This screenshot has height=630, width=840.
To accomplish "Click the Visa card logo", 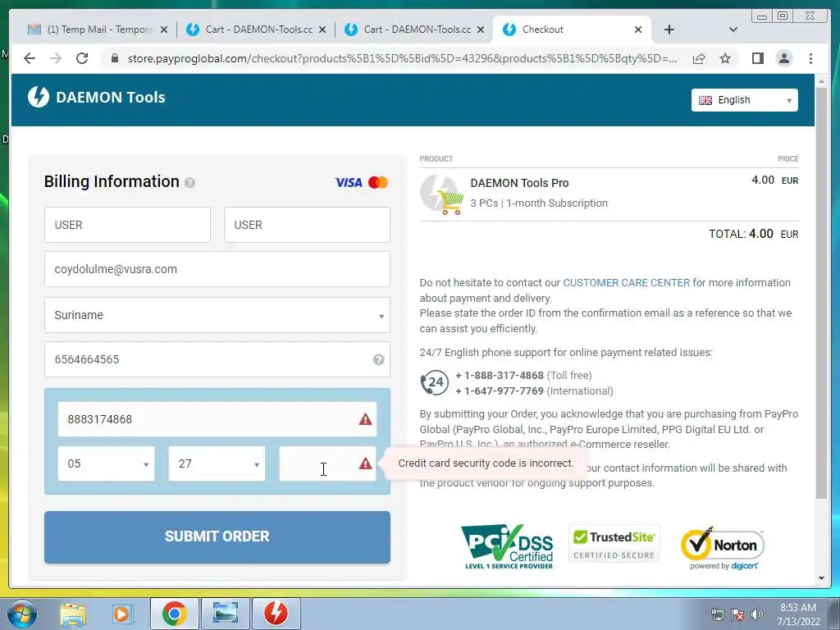I will [x=349, y=183].
